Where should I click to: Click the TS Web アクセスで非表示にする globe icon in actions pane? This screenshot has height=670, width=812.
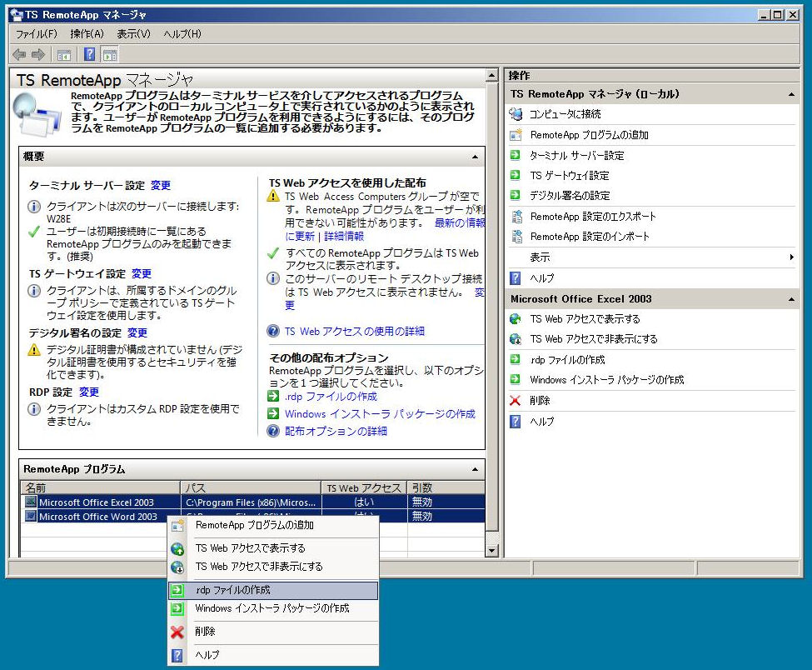click(516, 339)
